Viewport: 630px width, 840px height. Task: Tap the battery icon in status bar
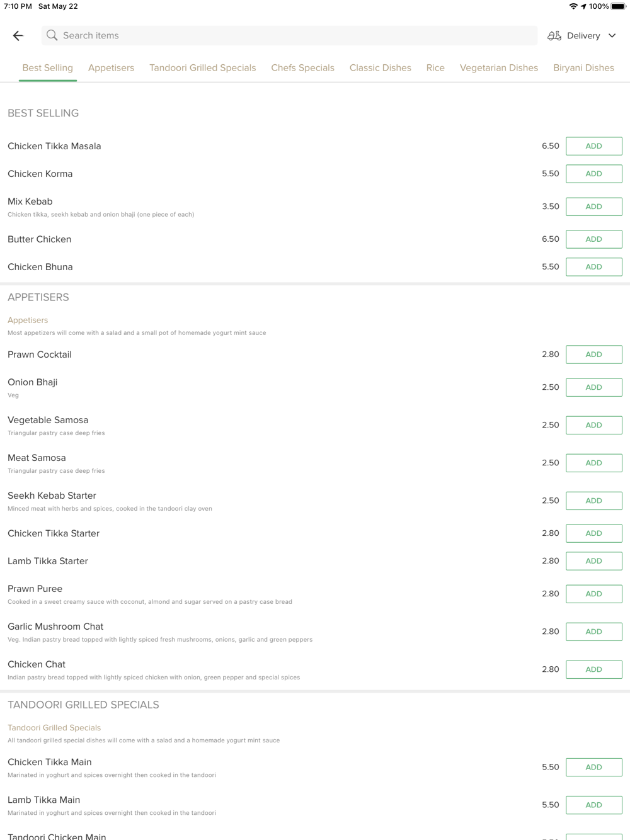618,6
